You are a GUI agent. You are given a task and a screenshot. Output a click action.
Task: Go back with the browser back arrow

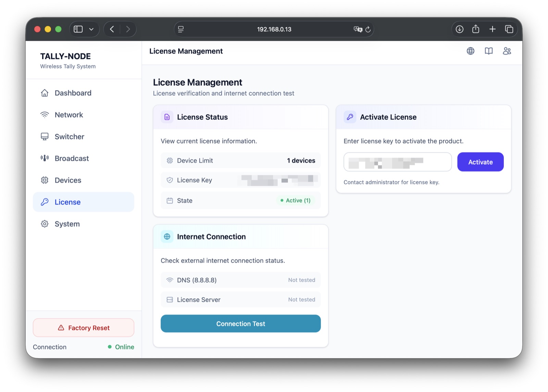coord(112,29)
